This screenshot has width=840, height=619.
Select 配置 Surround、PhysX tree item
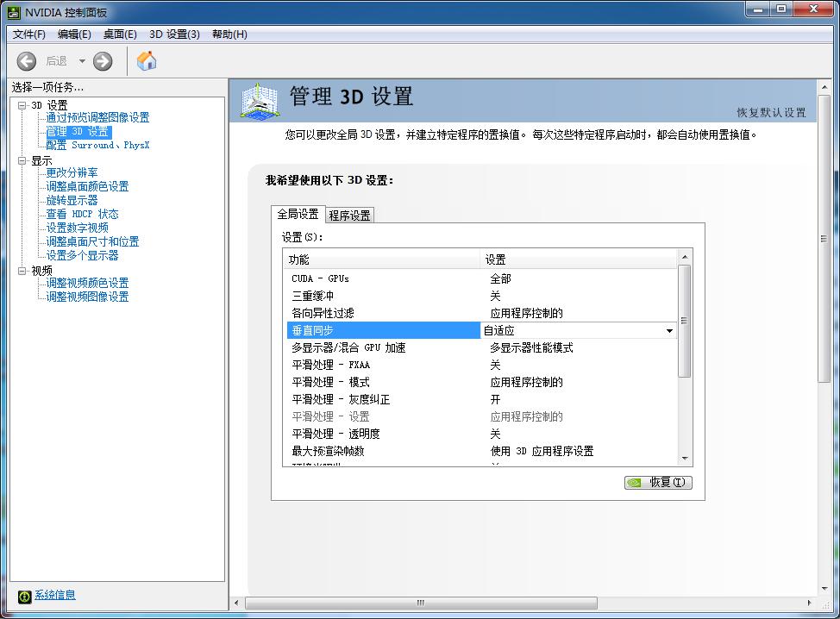click(97, 146)
